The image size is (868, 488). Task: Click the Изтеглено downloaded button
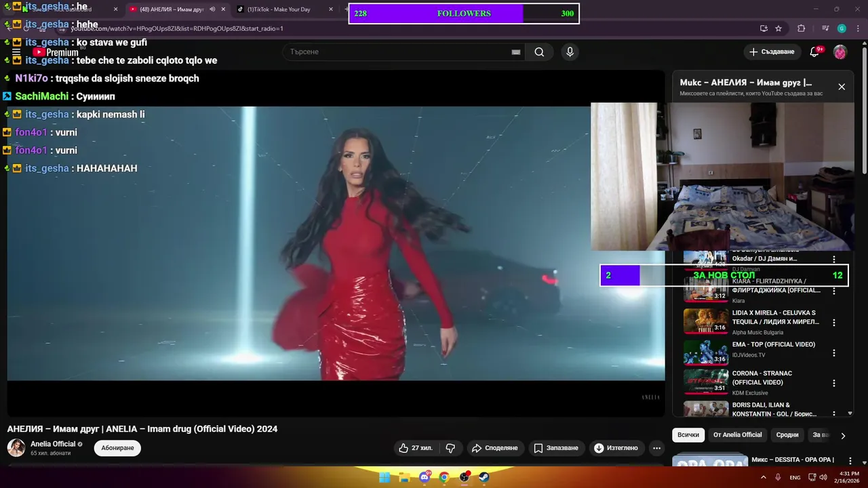(x=616, y=448)
